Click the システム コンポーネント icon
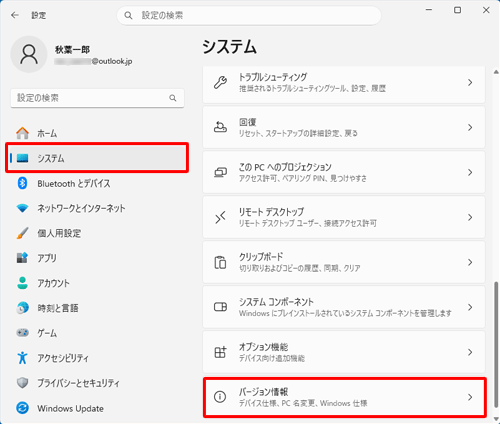 [x=220, y=307]
